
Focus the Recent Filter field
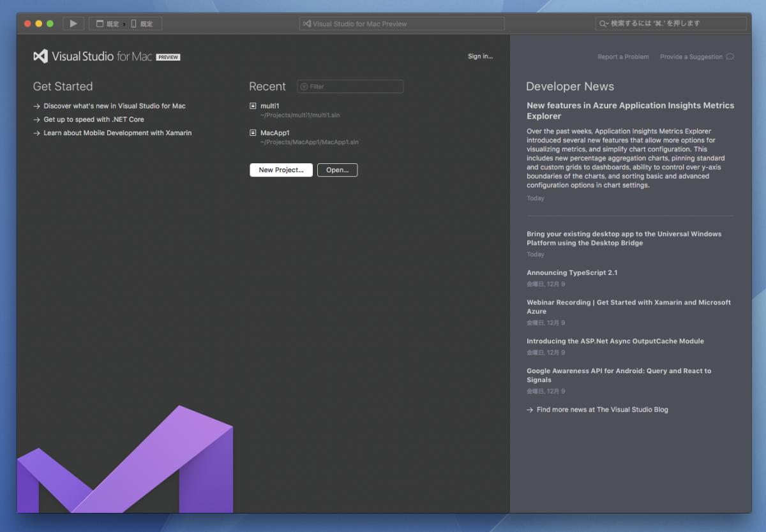click(x=350, y=86)
